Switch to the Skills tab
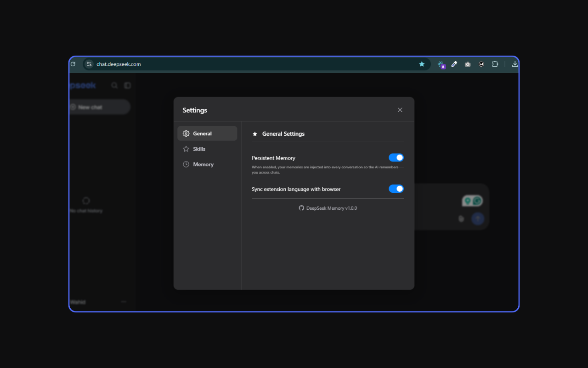The height and width of the screenshot is (368, 588). (207, 149)
